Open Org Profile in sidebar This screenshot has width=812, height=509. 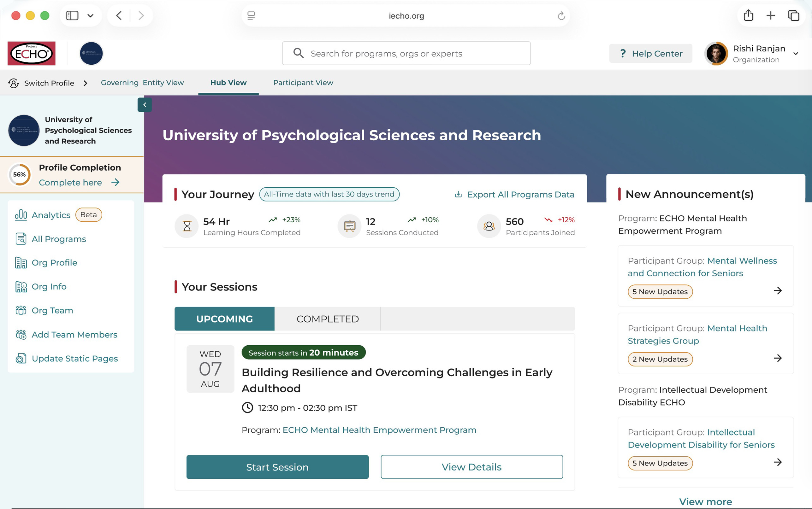pyautogui.click(x=55, y=263)
